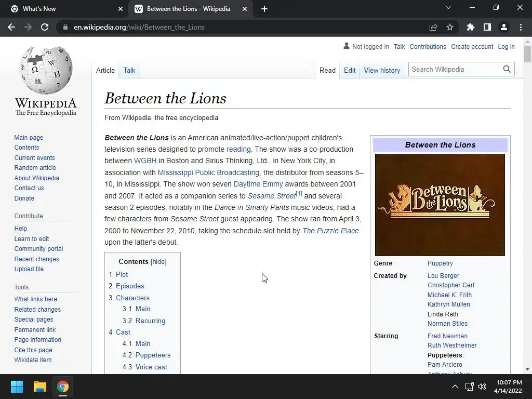Click the Donate sidebar link
Screen dimensions: 532x399
[24, 198]
